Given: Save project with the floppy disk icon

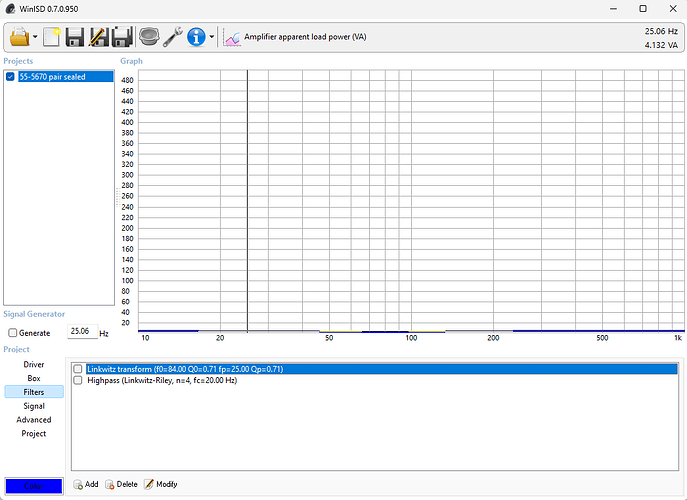Looking at the screenshot, I should pyautogui.click(x=75, y=37).
